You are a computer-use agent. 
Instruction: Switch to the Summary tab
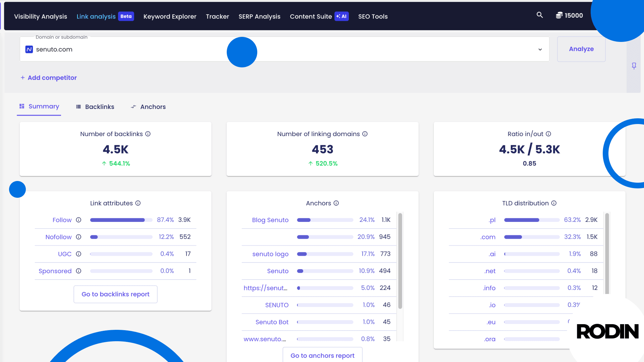(x=39, y=107)
